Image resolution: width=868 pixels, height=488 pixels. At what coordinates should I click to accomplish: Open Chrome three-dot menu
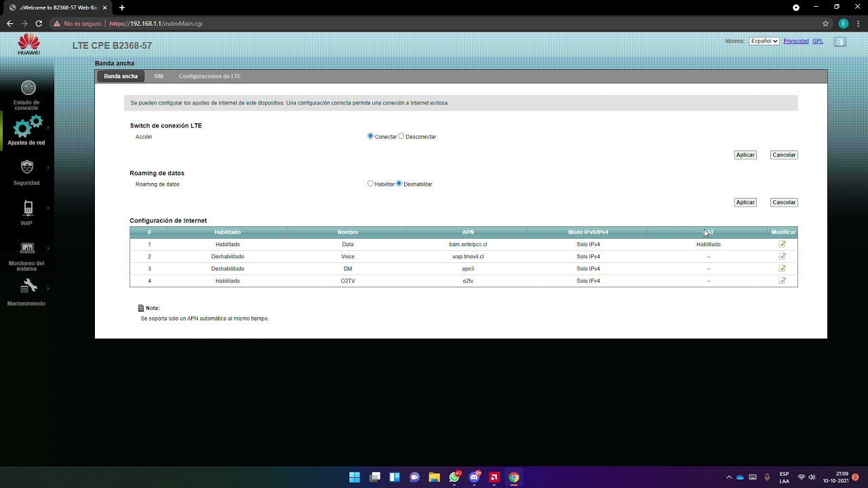coord(858,23)
